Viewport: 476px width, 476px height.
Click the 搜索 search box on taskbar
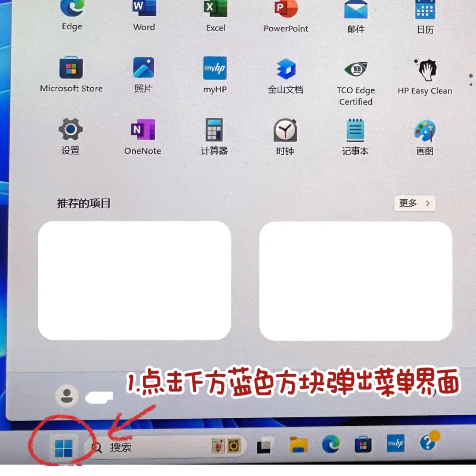(166, 446)
